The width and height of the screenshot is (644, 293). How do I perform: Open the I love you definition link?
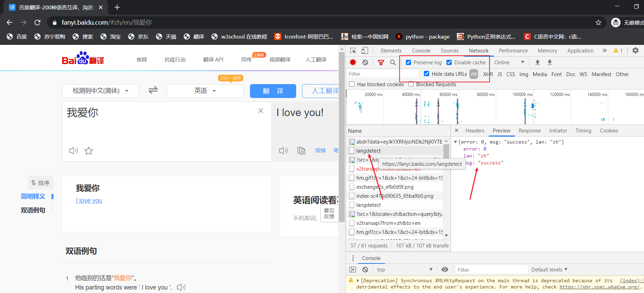click(89, 201)
